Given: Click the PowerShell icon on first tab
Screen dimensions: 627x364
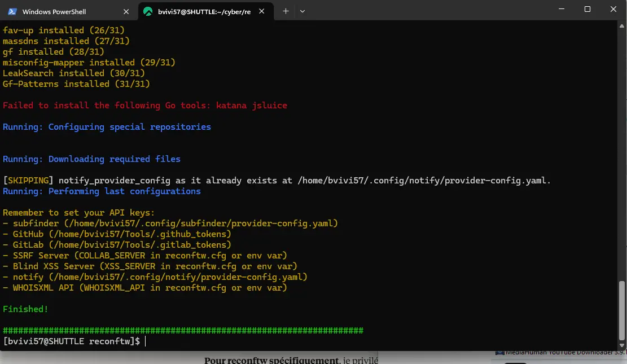Looking at the screenshot, I should click(12, 12).
